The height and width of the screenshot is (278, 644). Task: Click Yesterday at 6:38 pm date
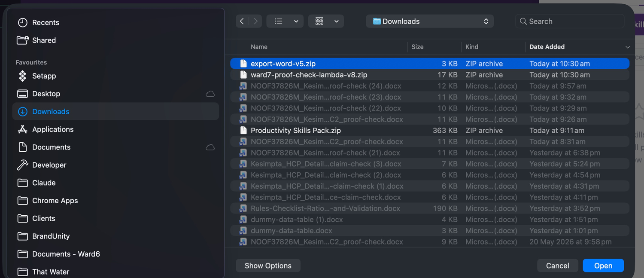(565, 153)
